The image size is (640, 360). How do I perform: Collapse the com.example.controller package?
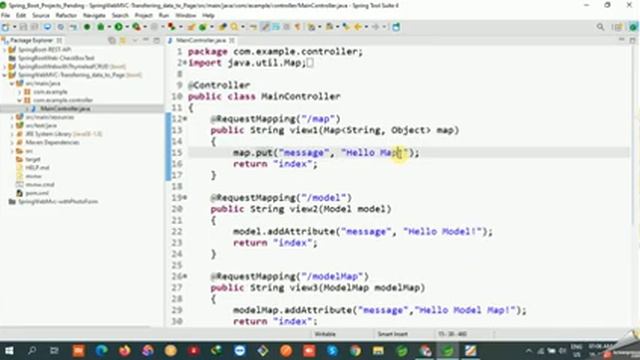coord(20,100)
